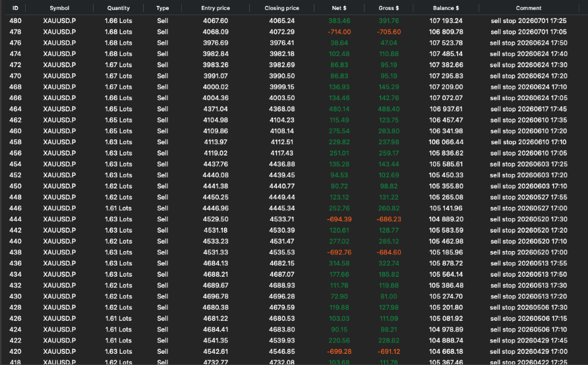Click comment sell stop 20260624 17:30

pos(529,65)
